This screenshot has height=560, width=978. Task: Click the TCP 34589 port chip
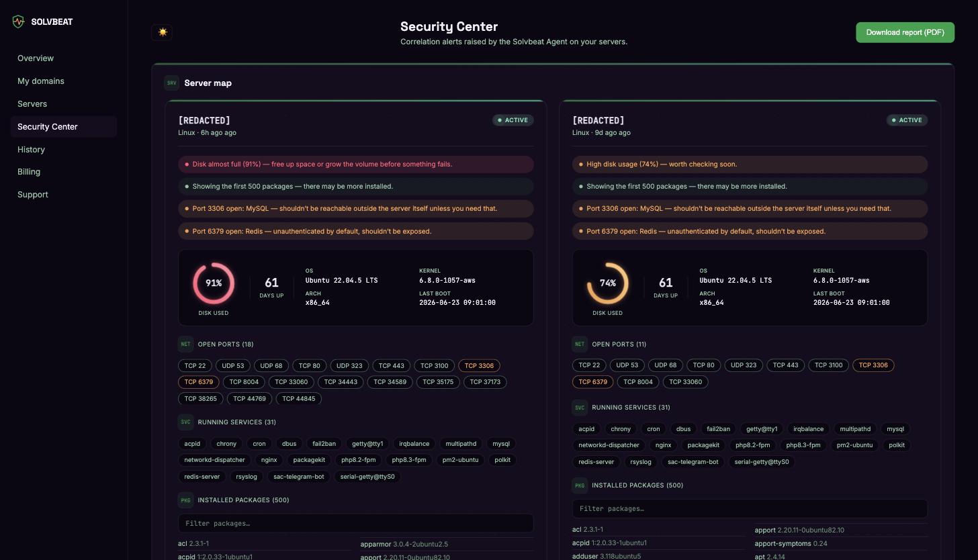click(390, 382)
